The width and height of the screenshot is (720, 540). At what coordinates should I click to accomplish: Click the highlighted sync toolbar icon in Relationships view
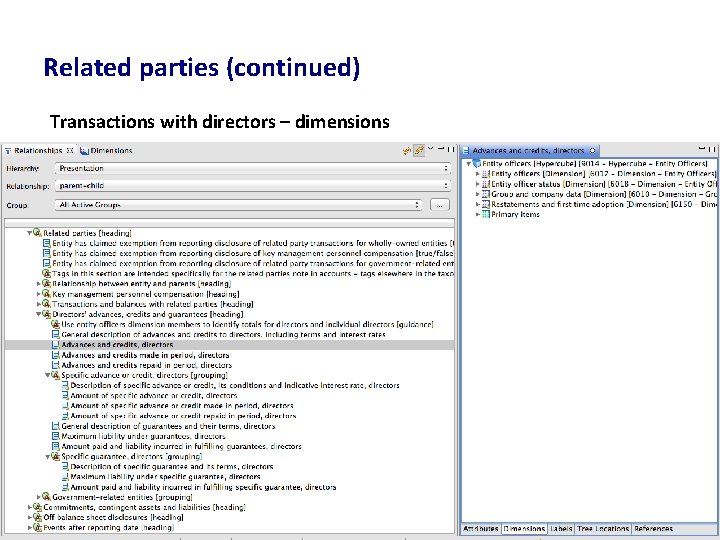tap(419, 150)
